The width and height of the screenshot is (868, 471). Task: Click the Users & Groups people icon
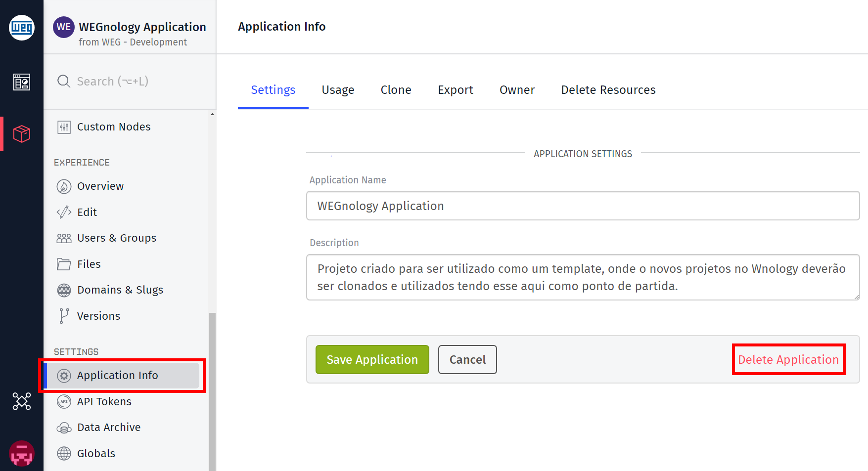point(64,238)
